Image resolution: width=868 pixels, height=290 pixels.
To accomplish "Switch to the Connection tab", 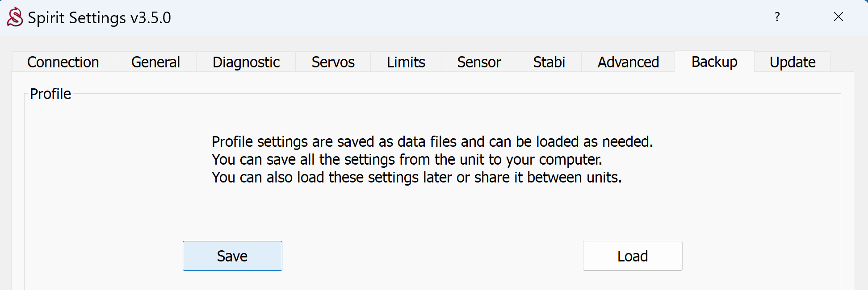I will point(63,62).
